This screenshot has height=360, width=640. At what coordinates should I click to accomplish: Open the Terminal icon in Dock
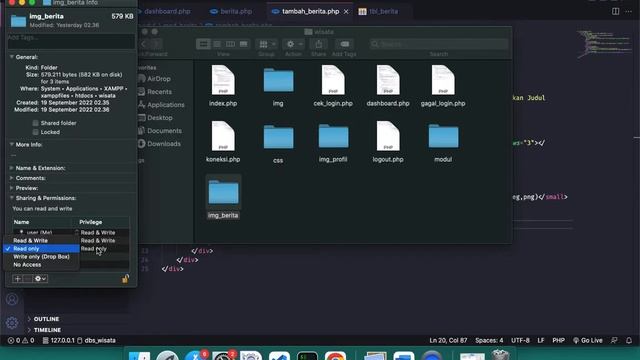coord(307,356)
